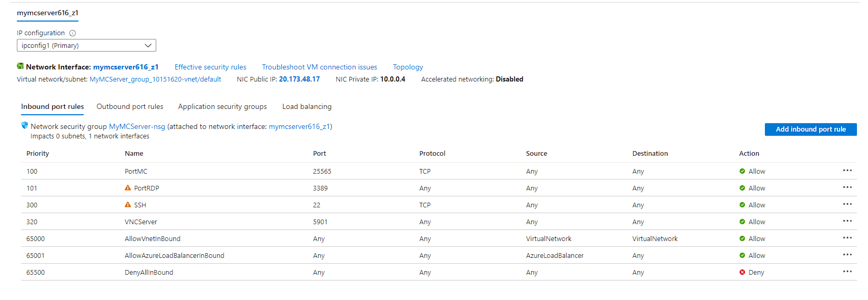Open the Topology link

[408, 67]
